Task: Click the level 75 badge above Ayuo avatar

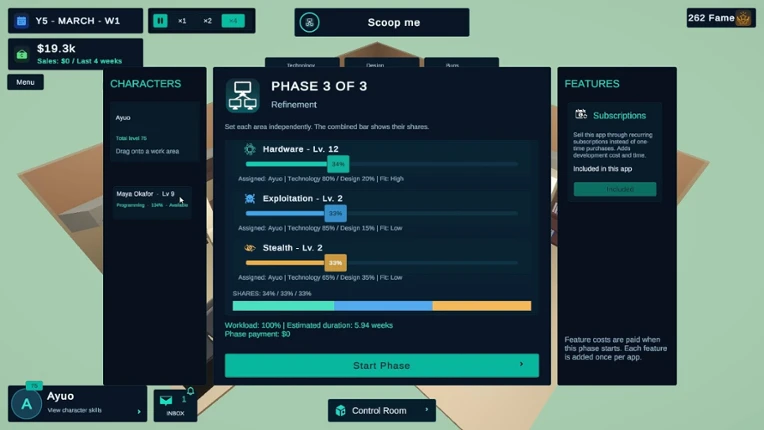Action: coord(34,386)
